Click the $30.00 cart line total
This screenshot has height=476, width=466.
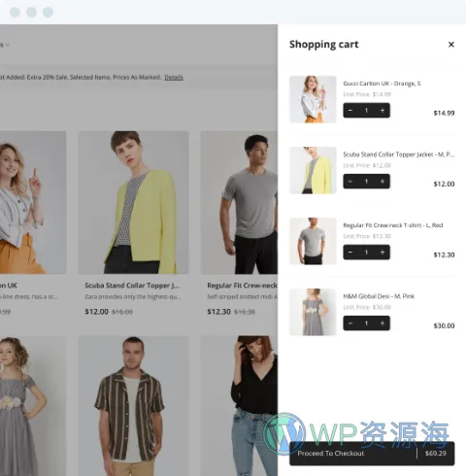[x=444, y=325]
